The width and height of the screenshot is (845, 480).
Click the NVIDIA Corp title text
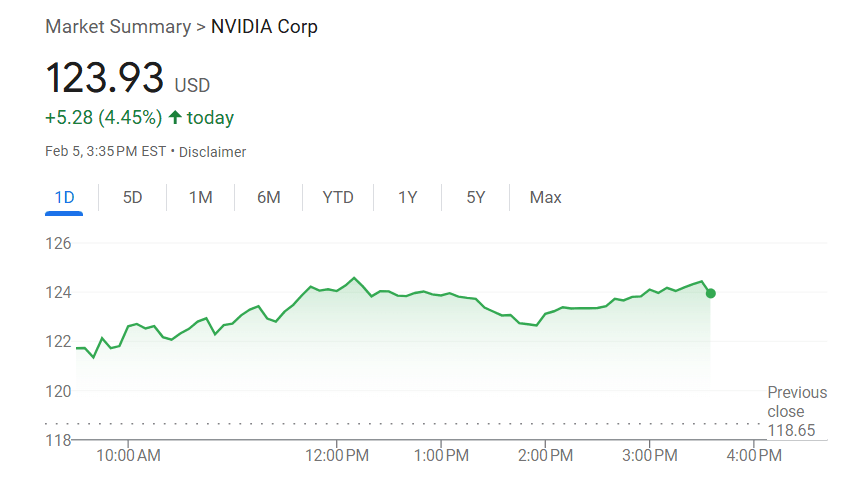point(264,27)
